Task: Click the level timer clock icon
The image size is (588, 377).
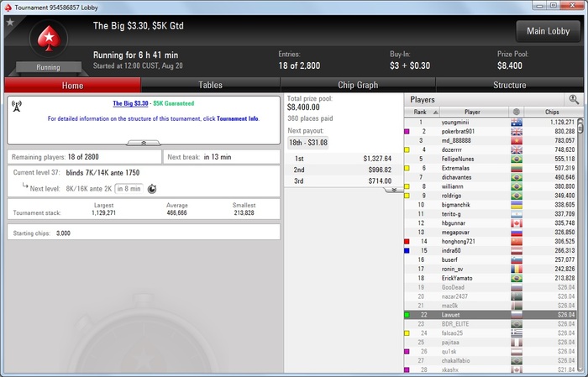Action: click(152, 189)
